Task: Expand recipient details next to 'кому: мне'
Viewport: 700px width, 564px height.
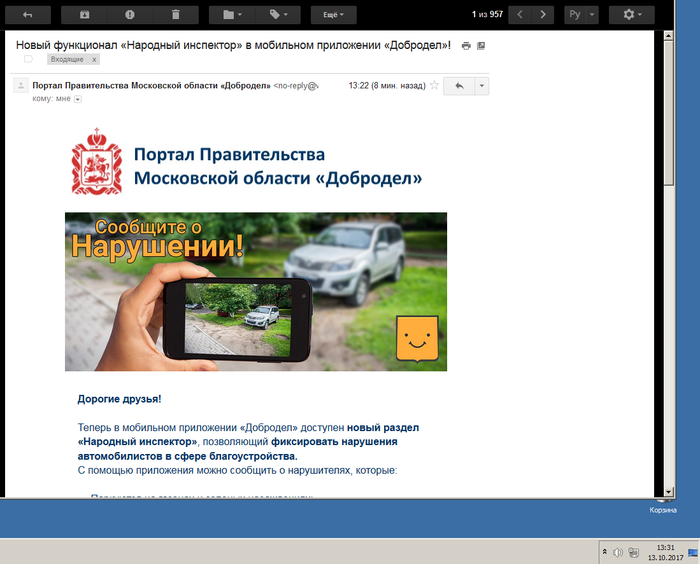Action: pos(78,99)
